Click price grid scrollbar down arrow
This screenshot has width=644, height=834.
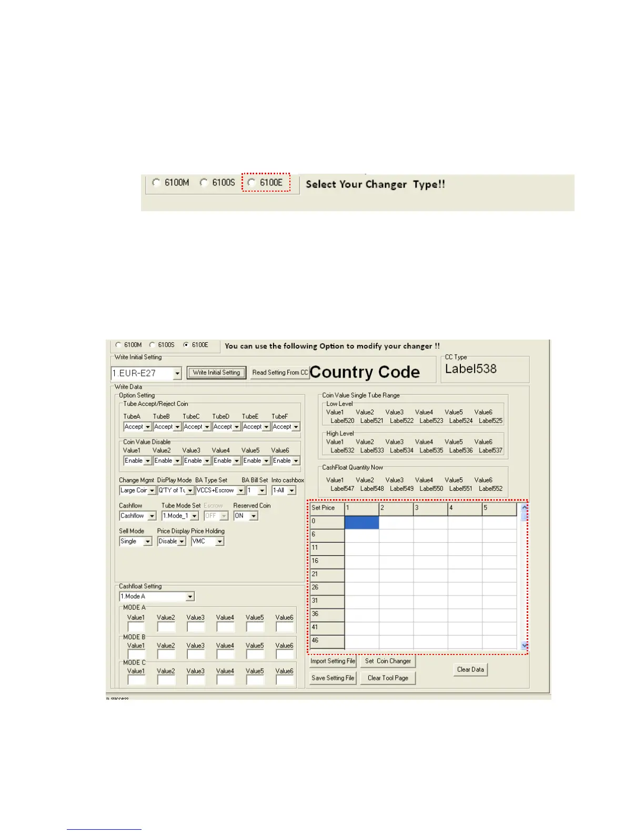coord(524,646)
